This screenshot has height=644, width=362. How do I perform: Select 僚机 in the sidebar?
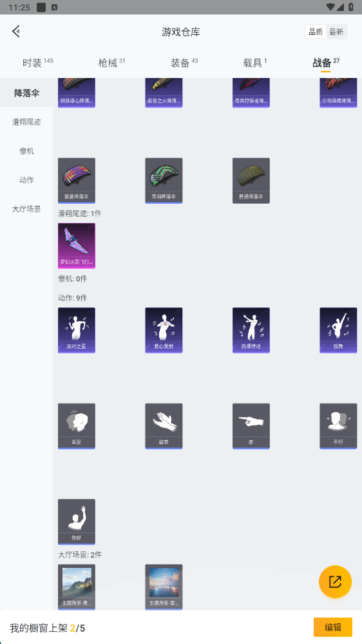pyautogui.click(x=26, y=151)
